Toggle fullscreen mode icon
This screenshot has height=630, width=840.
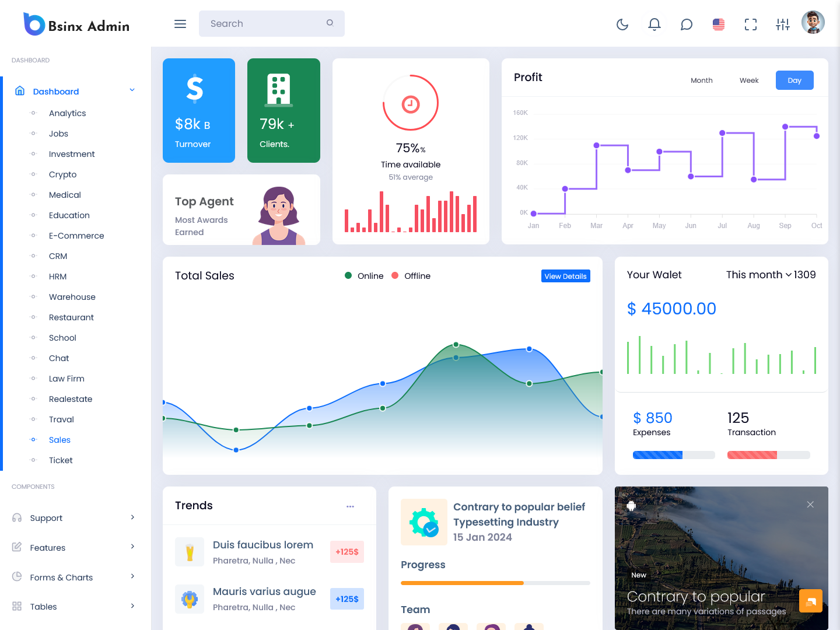pyautogui.click(x=751, y=24)
